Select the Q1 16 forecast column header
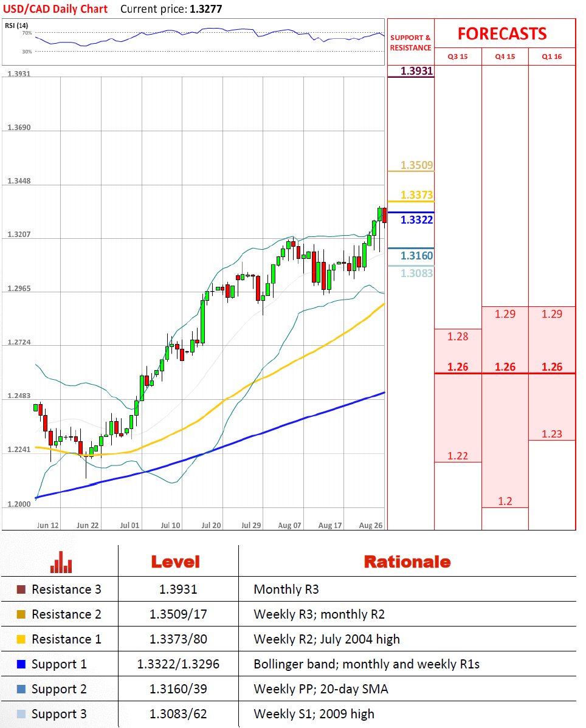This screenshot has width=586, height=728. point(552,57)
